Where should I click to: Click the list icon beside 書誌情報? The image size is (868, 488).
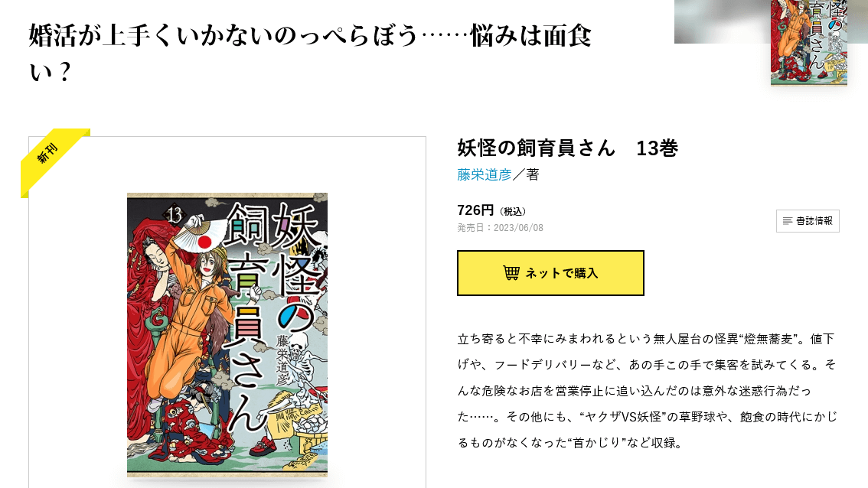click(x=787, y=221)
